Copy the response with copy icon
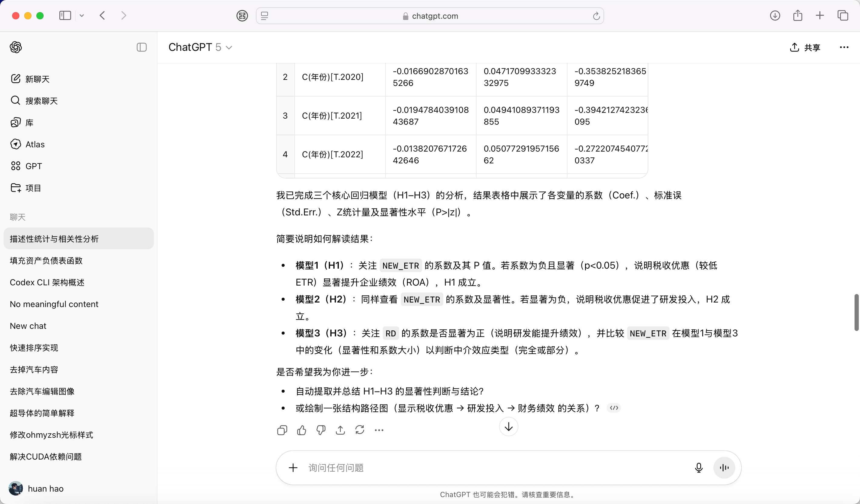This screenshot has height=504, width=860. (x=282, y=430)
